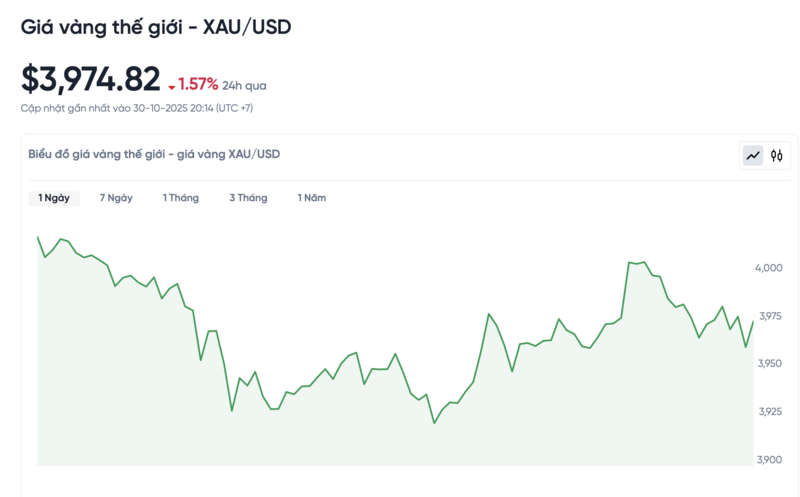Click the 3,975 axis label
The width and height of the screenshot is (800, 497).
769,316
